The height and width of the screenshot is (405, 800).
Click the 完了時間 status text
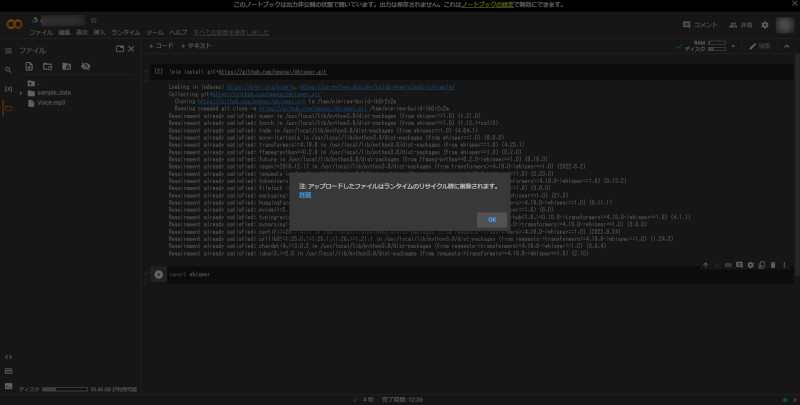(x=402, y=400)
